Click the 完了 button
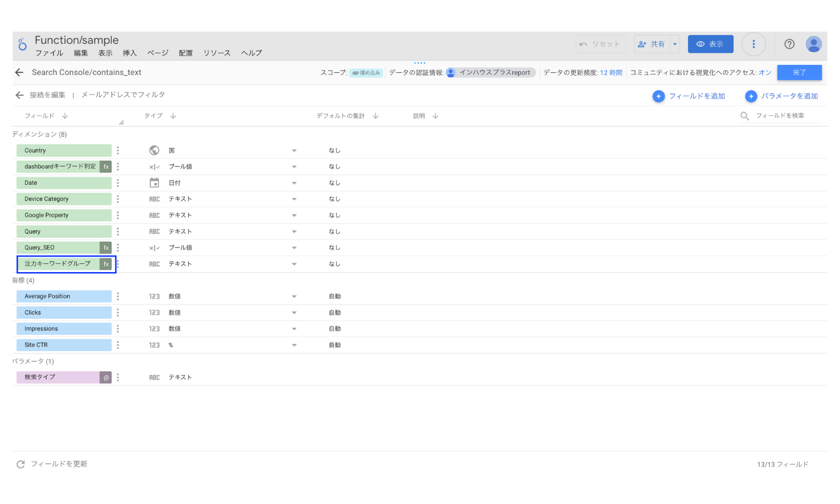The image size is (840, 504). click(800, 73)
